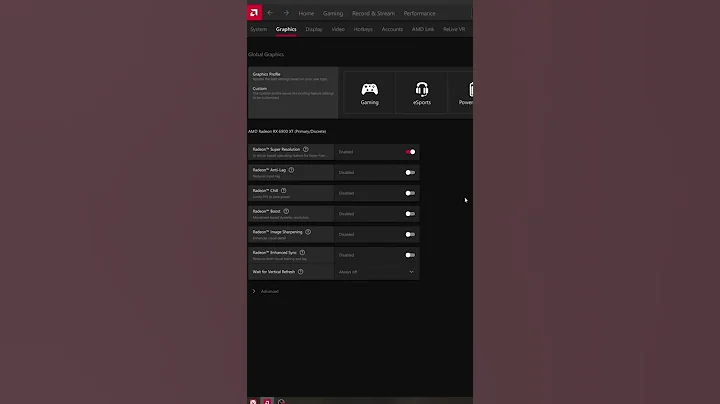Open help icon for Radeon Image Sharpening

click(308, 232)
